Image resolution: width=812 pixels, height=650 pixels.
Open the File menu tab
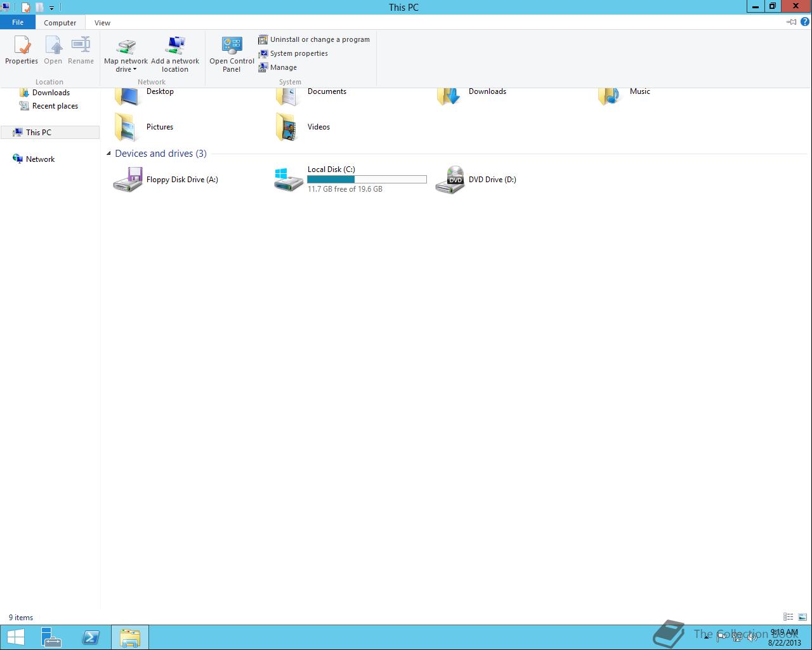coord(18,22)
